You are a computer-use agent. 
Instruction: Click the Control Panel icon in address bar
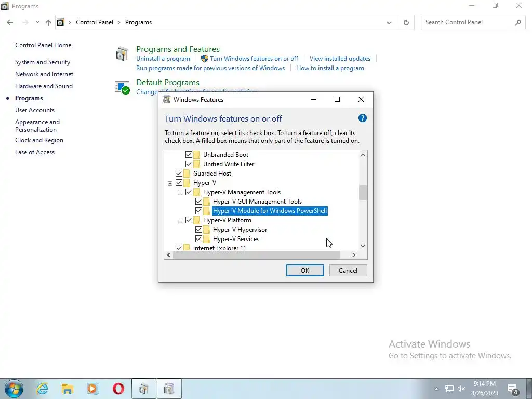pyautogui.click(x=60, y=22)
